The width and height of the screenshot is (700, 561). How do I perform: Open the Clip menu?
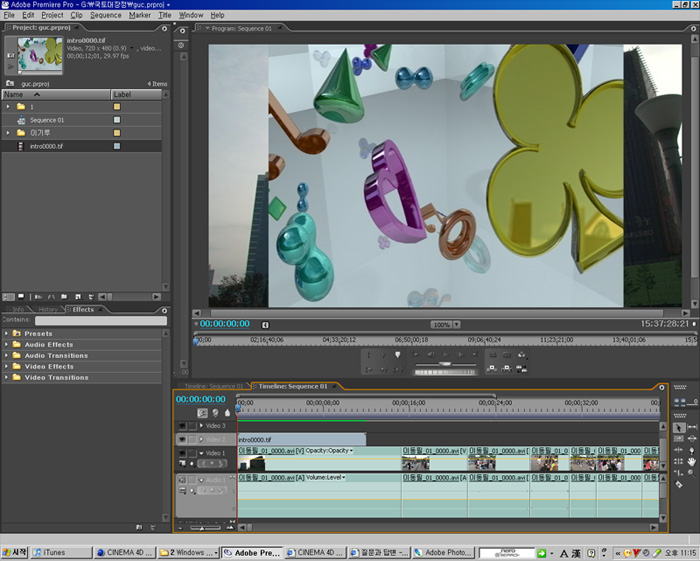[x=76, y=15]
